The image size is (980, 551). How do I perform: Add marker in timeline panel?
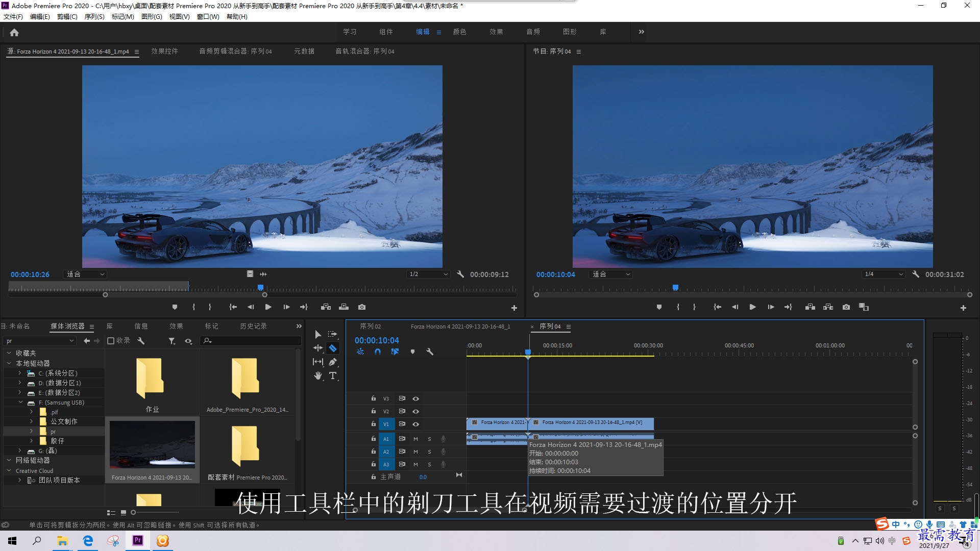[x=412, y=352]
